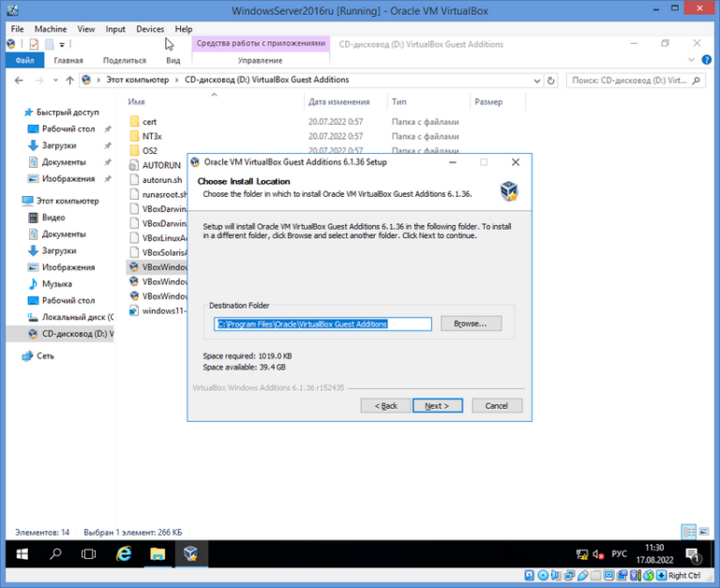Expand the Quick Access toolbar customize dropdown
The width and height of the screenshot is (720, 588).
click(63, 44)
